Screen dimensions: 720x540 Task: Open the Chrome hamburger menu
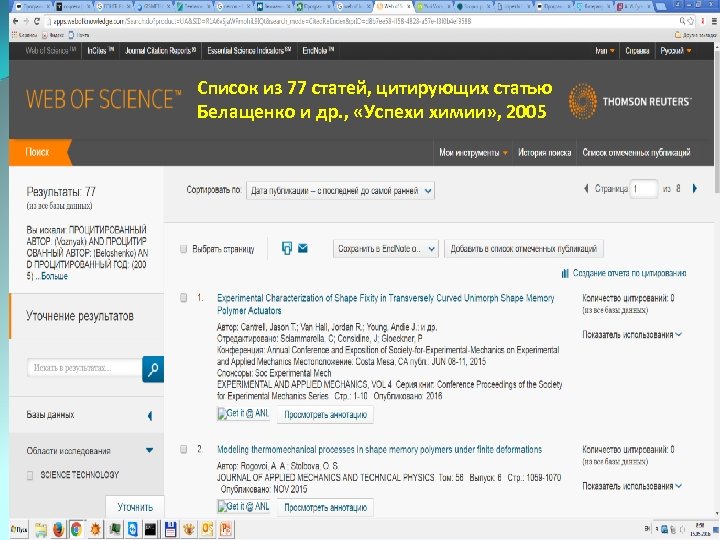tap(714, 21)
